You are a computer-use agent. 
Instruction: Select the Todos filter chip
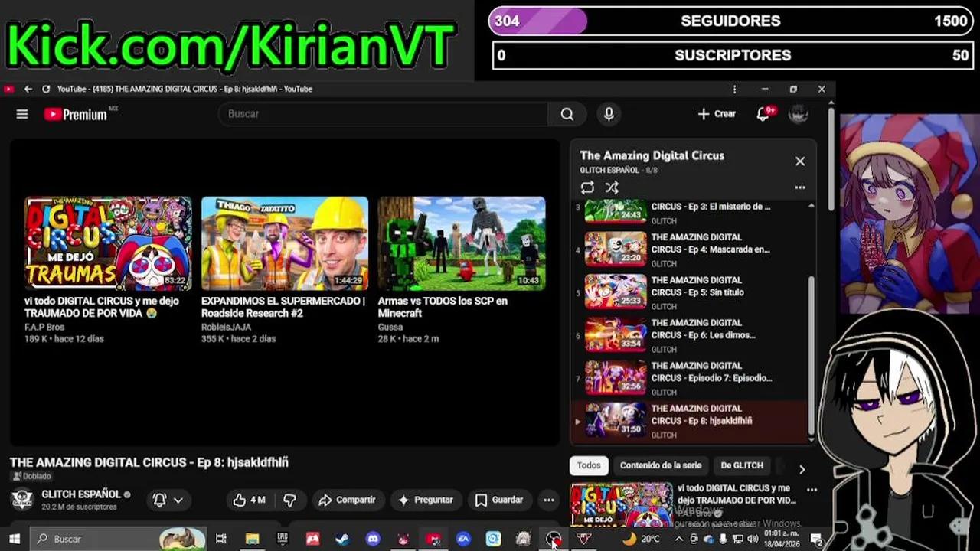(589, 465)
